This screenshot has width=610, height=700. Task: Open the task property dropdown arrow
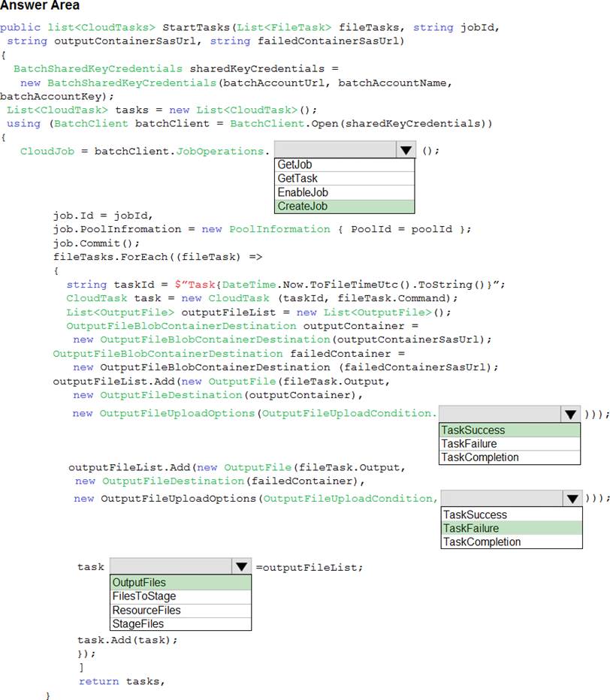click(241, 567)
